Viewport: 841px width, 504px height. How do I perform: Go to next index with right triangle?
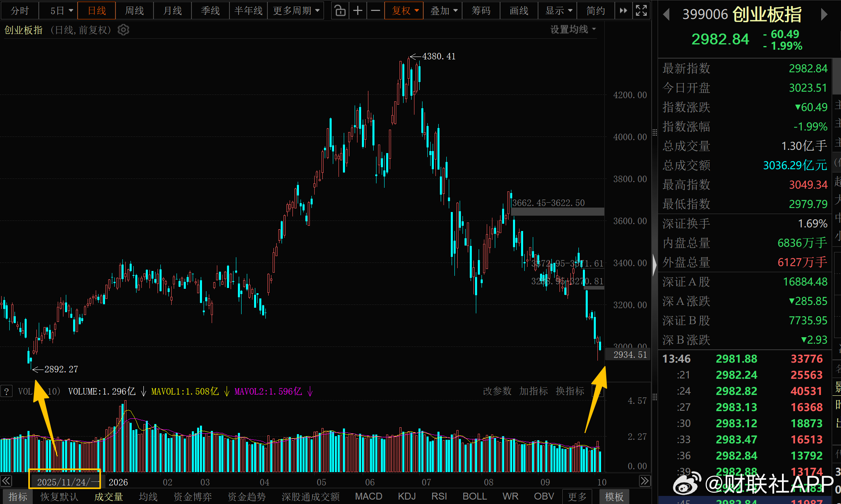(824, 15)
